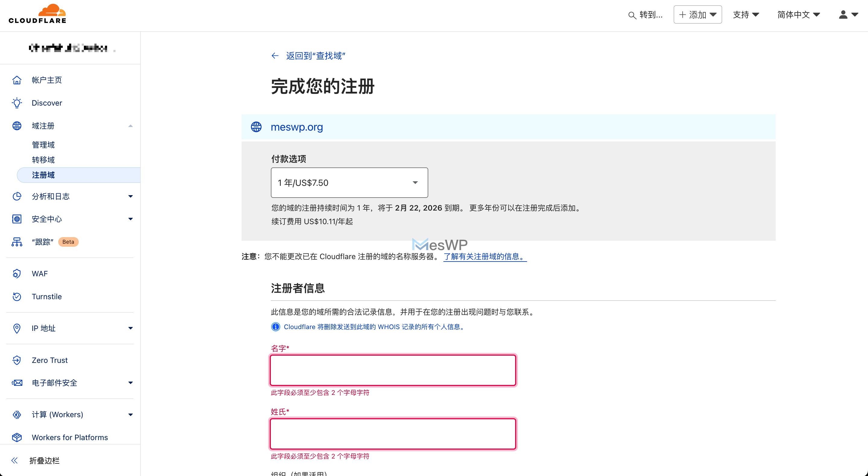
Task: Expand the IP 地址 section arrow
Action: point(130,328)
